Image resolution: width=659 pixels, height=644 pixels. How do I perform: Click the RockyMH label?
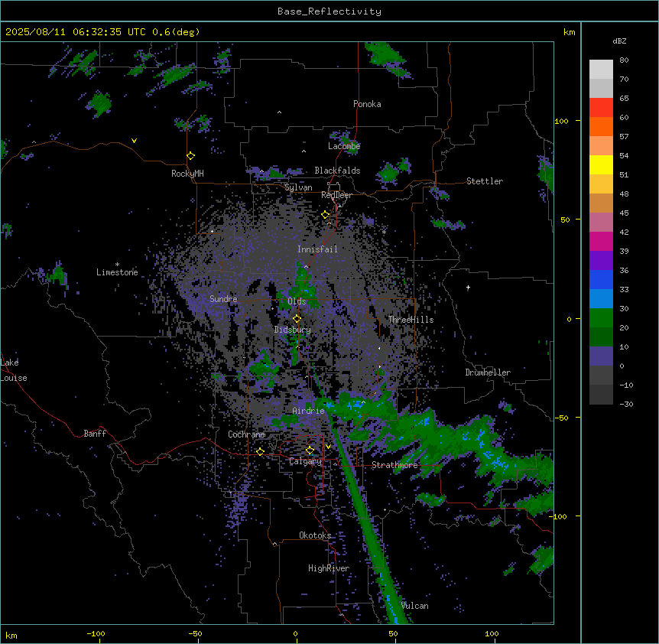tap(187, 174)
